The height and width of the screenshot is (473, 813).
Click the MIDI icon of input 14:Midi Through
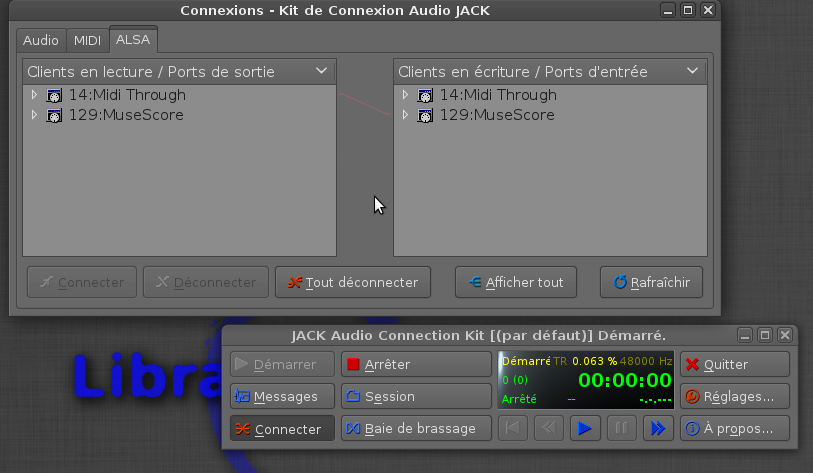(x=425, y=95)
